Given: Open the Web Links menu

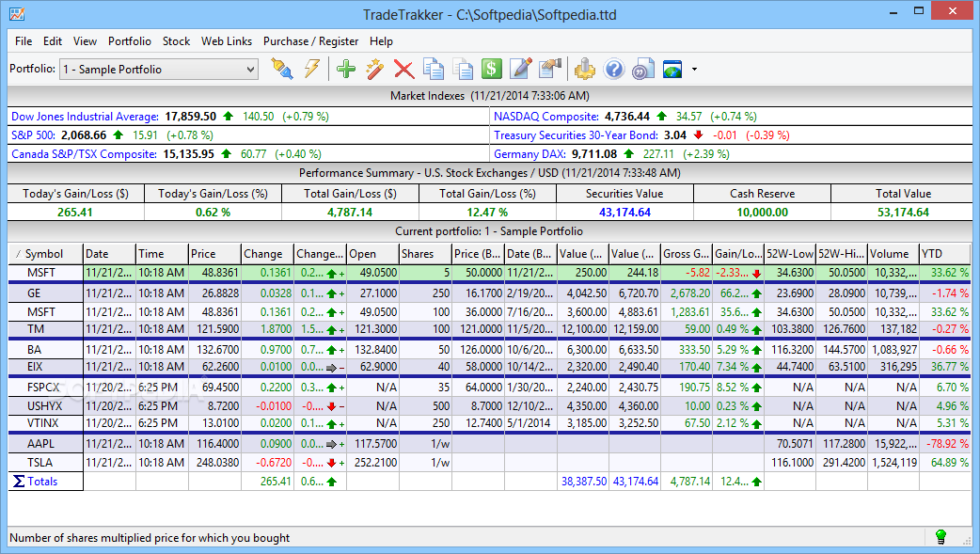Looking at the screenshot, I should 227,41.
